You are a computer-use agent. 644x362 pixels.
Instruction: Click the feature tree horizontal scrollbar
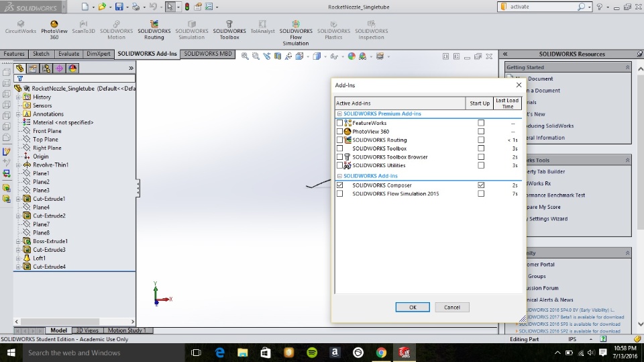click(60, 322)
